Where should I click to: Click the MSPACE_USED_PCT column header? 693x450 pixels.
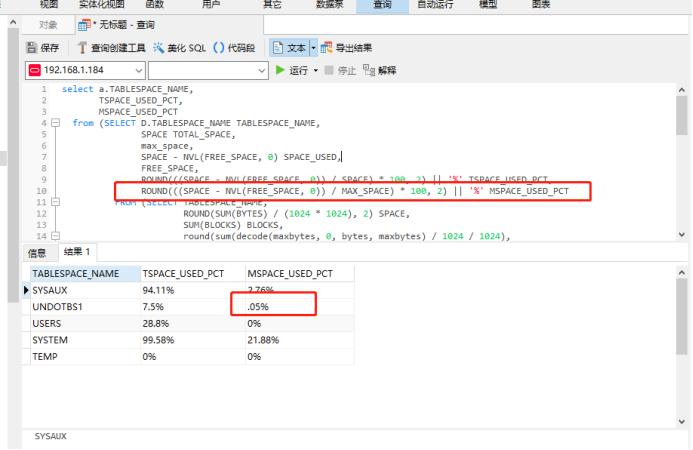point(300,274)
